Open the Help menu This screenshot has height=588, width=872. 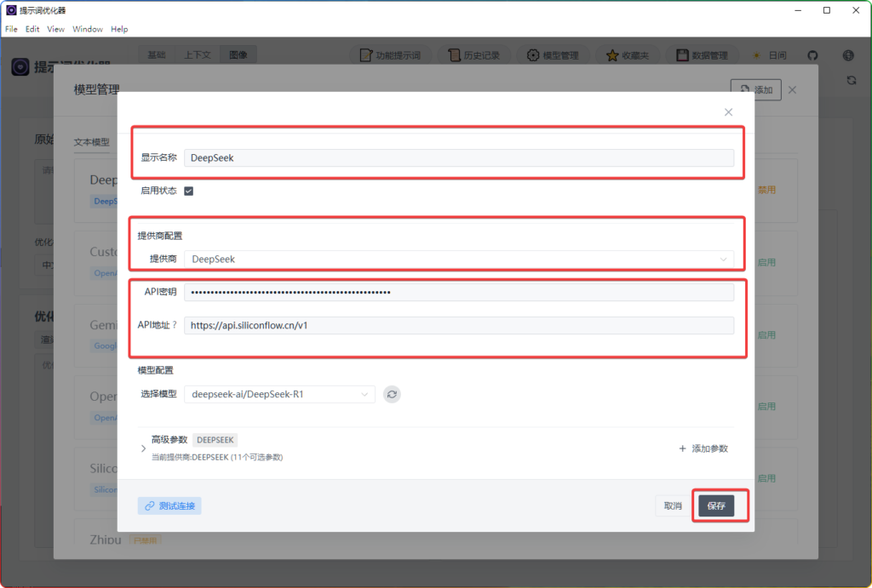click(119, 28)
